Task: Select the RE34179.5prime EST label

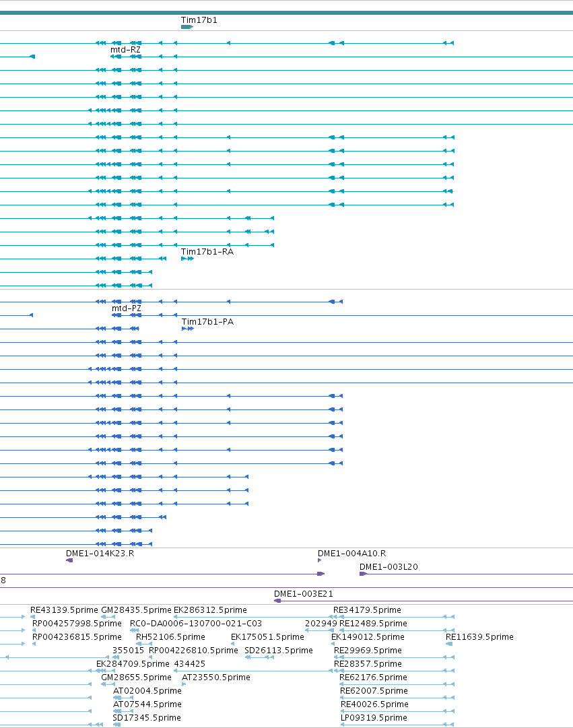Action: click(367, 610)
